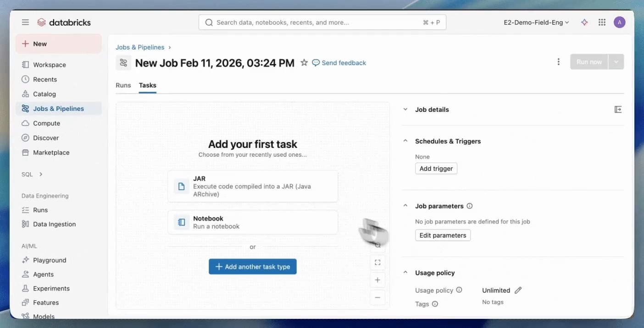Collapse the right side panel
The height and width of the screenshot is (328, 644).
(x=618, y=109)
